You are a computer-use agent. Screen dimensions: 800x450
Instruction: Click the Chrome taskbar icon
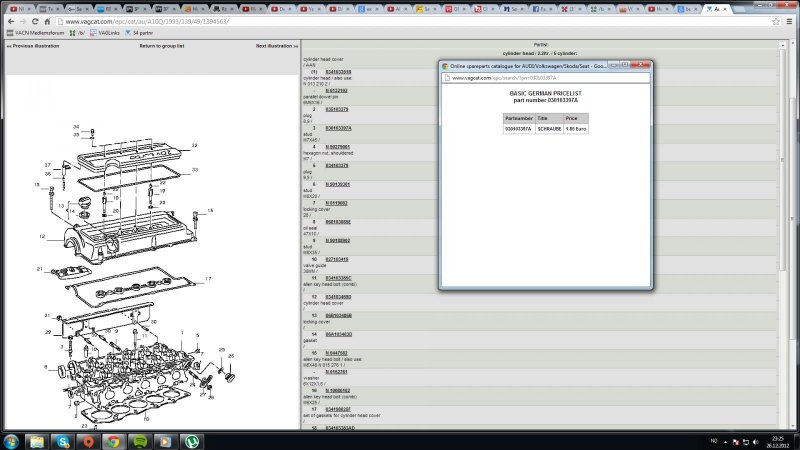[x=114, y=441]
